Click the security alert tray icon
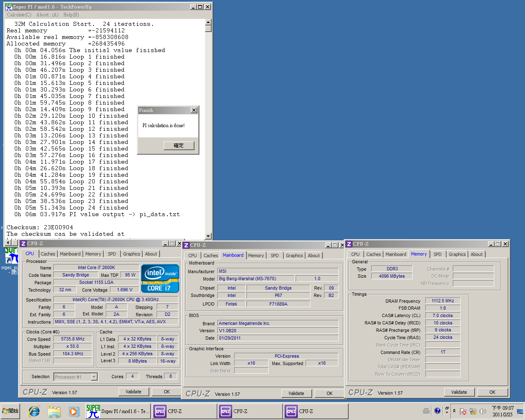525x420 pixels. pos(463,411)
